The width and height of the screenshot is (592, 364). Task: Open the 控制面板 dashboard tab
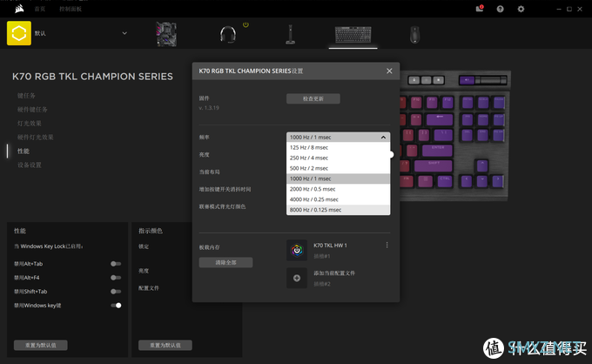pos(71,9)
